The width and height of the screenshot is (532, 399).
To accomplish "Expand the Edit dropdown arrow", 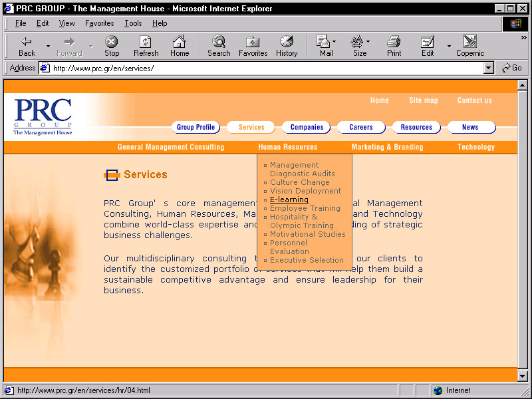I will (449, 46).
